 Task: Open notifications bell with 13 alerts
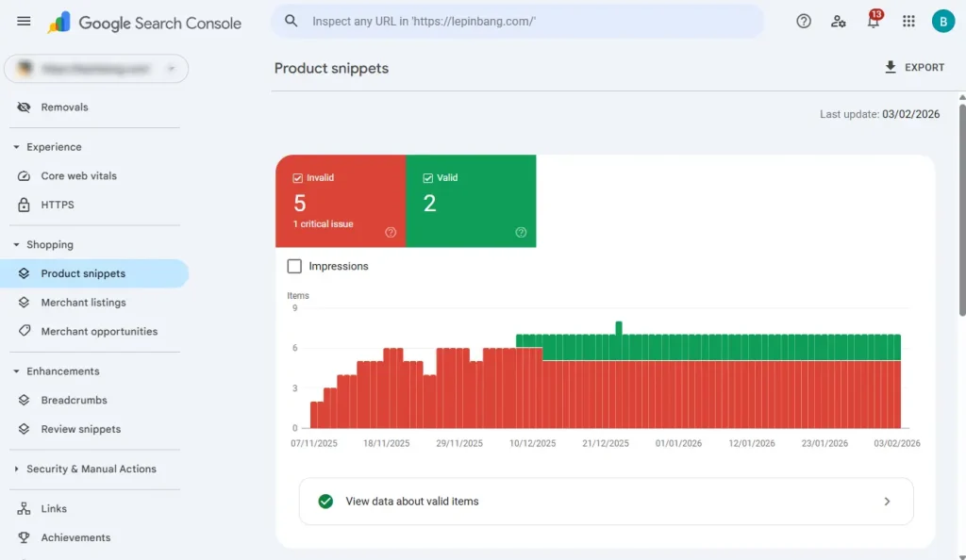[x=874, y=22]
